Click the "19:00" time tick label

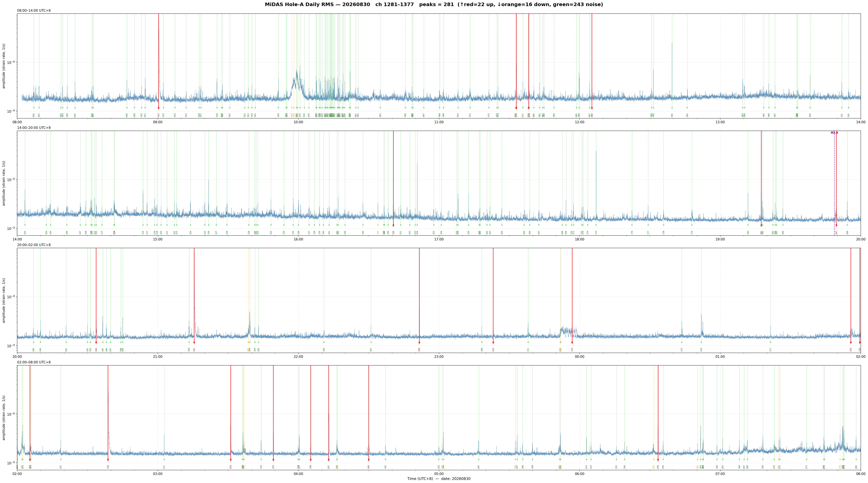click(720, 239)
